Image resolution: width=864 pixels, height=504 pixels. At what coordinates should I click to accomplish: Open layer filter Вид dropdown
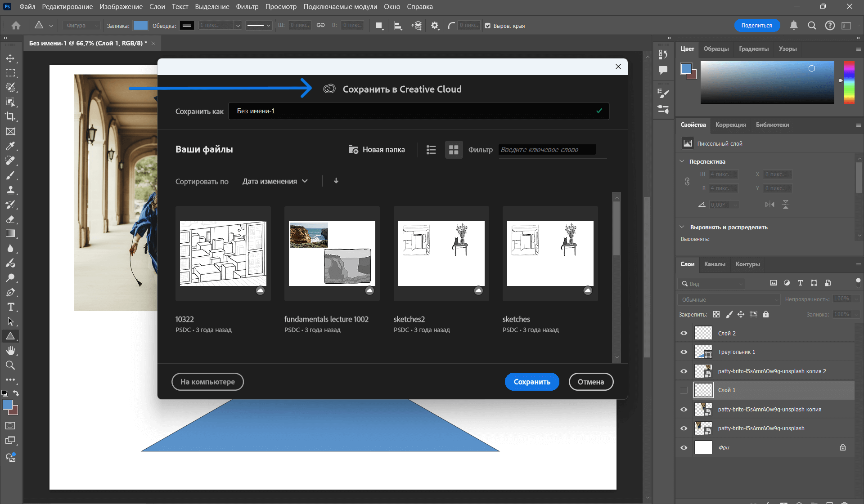(711, 284)
